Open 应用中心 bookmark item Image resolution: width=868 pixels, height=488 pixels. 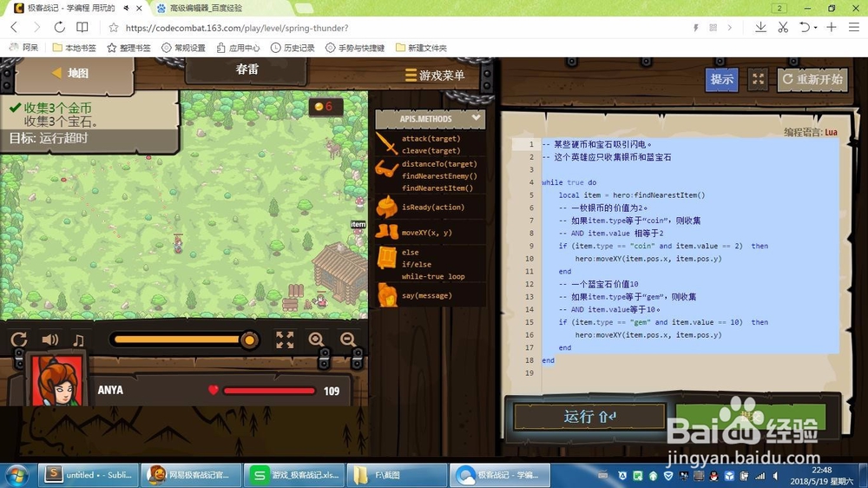coord(238,48)
